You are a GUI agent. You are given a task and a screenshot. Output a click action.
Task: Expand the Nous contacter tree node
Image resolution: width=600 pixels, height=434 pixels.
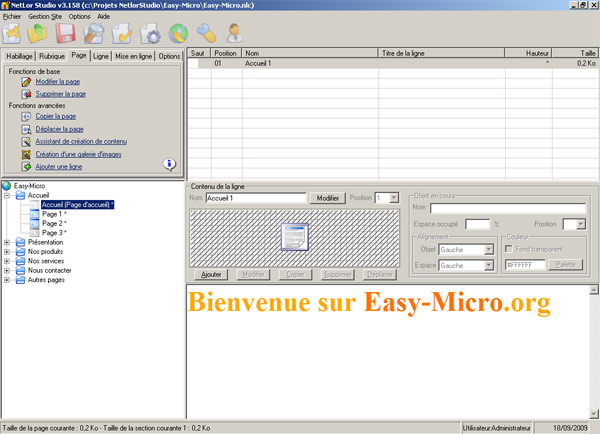pyautogui.click(x=7, y=271)
